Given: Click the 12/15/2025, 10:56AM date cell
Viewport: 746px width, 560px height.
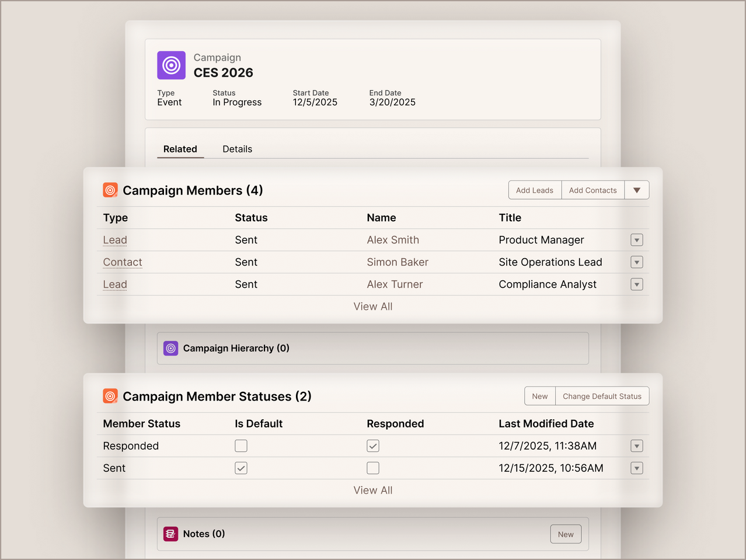Looking at the screenshot, I should [551, 468].
